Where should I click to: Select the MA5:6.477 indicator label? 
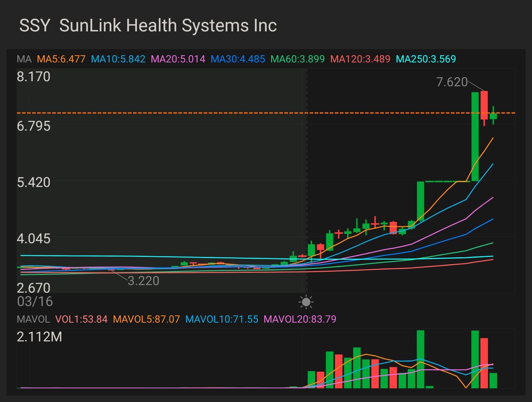[61, 59]
